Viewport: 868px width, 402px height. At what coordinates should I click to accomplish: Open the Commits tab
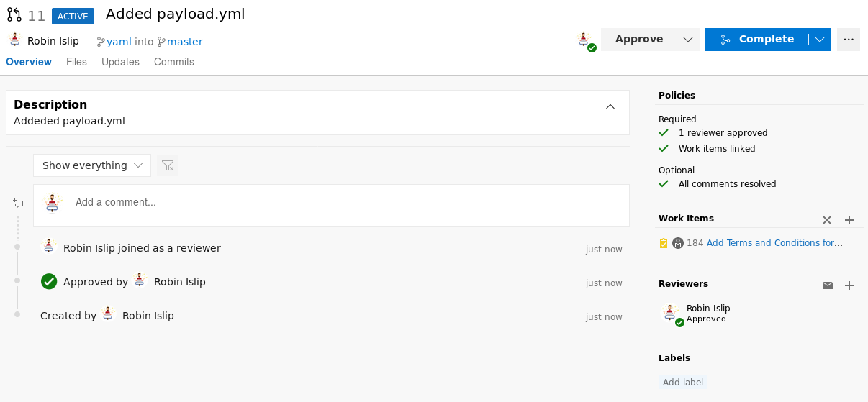(x=174, y=62)
